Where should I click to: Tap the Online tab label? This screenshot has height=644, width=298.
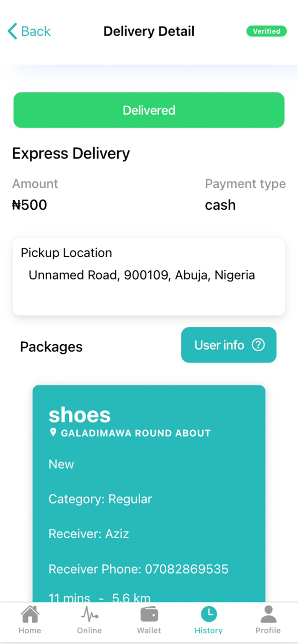point(89,631)
